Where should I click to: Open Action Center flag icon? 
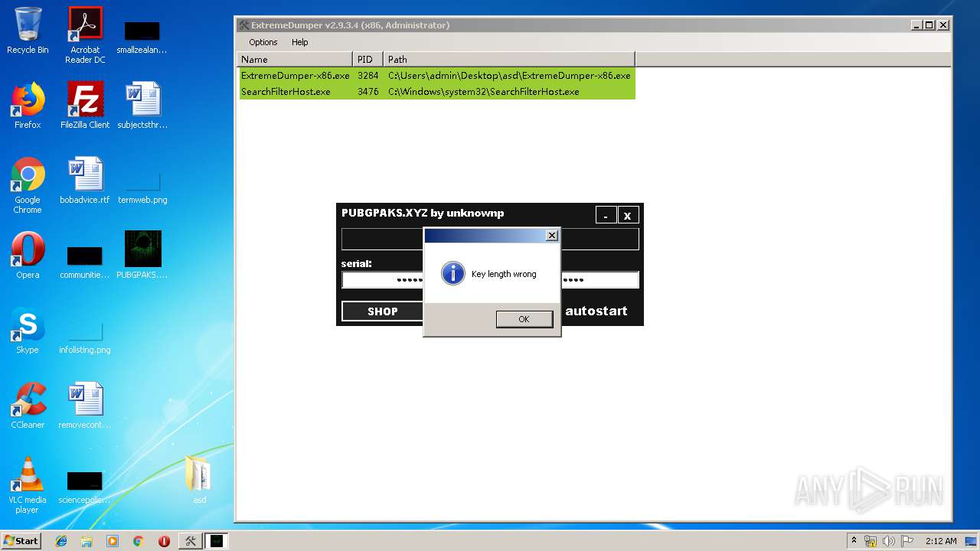906,541
